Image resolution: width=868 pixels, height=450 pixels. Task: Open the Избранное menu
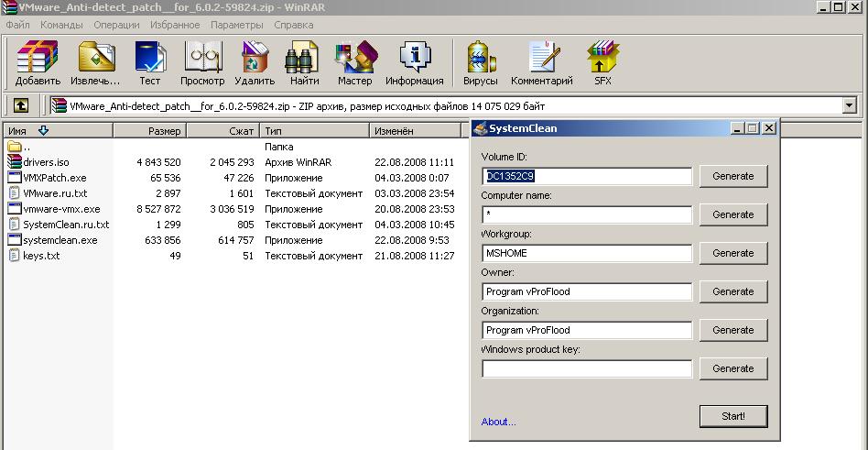coord(174,25)
